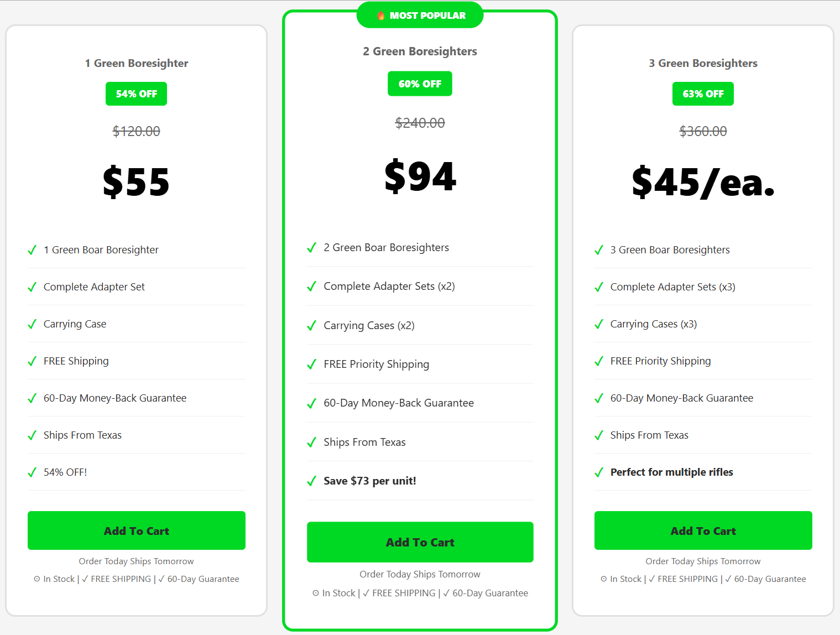Click the crossed-out $120.00 price
Screen dimensions: 840x635
137,132
